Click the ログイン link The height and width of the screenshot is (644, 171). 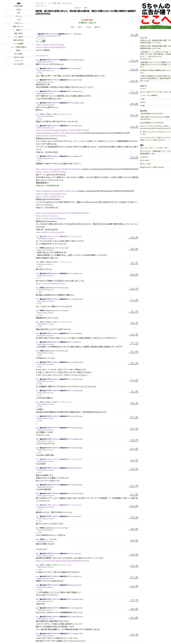pyautogui.click(x=43, y=6)
